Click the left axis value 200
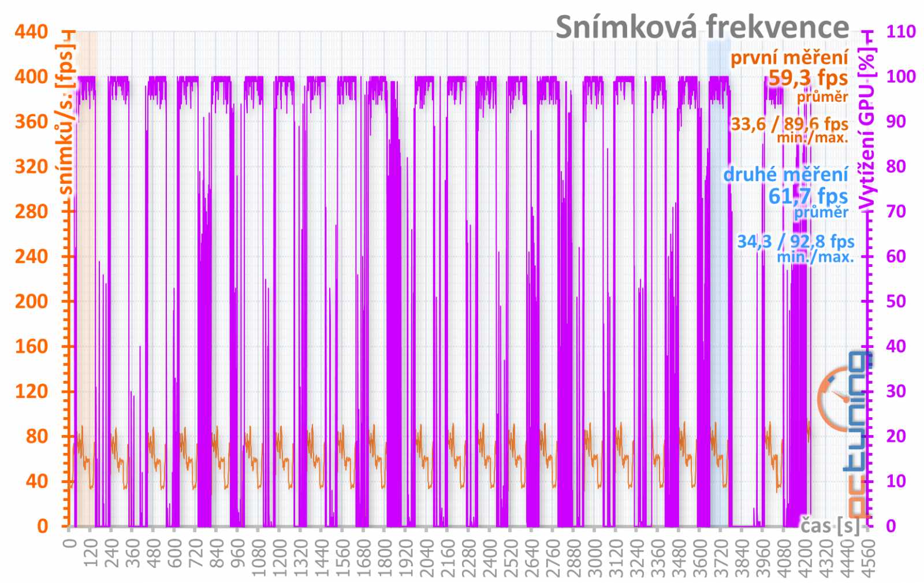 [31, 301]
